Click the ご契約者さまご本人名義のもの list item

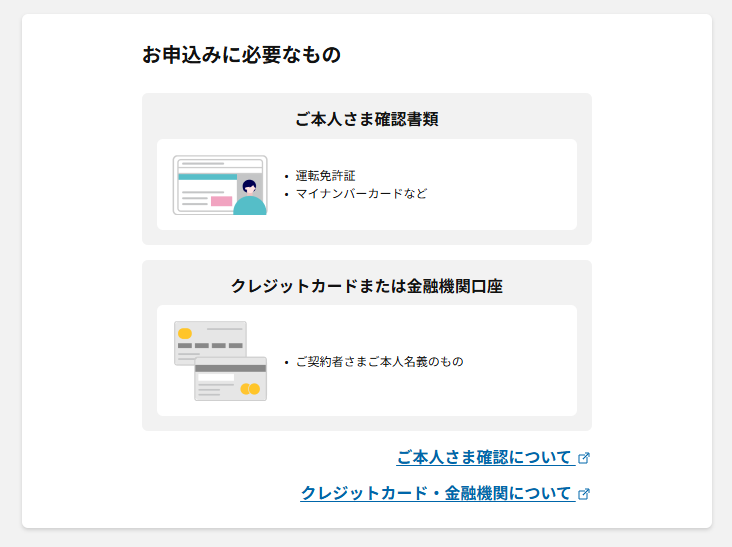click(x=380, y=362)
